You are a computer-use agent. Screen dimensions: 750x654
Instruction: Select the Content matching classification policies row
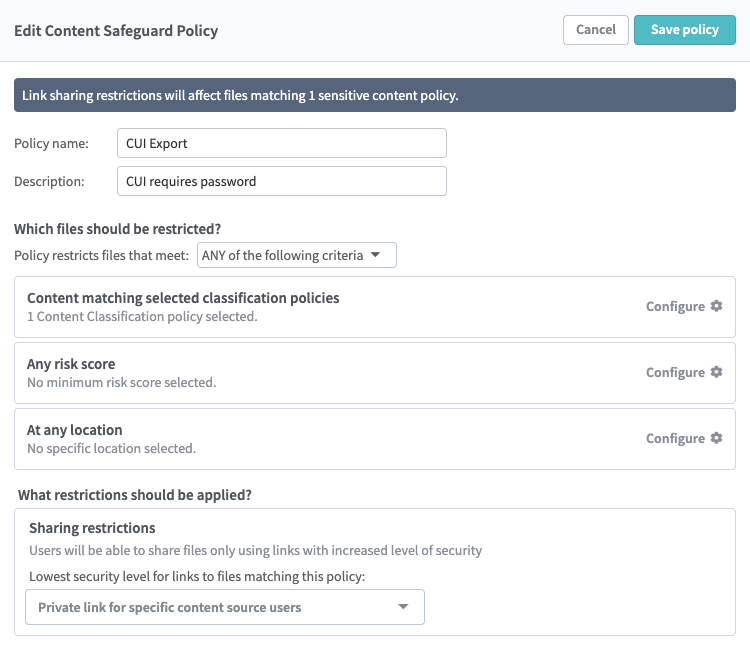coord(300,307)
